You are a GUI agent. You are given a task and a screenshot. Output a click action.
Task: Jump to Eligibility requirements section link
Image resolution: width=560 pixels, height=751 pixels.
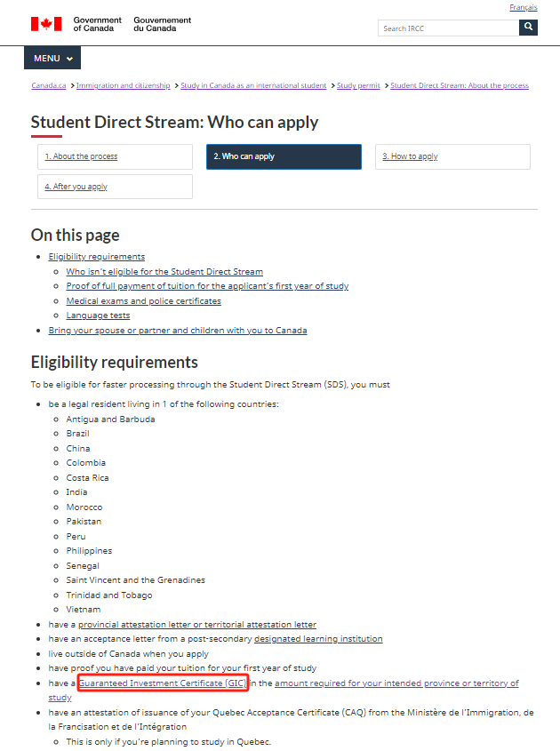coord(96,257)
